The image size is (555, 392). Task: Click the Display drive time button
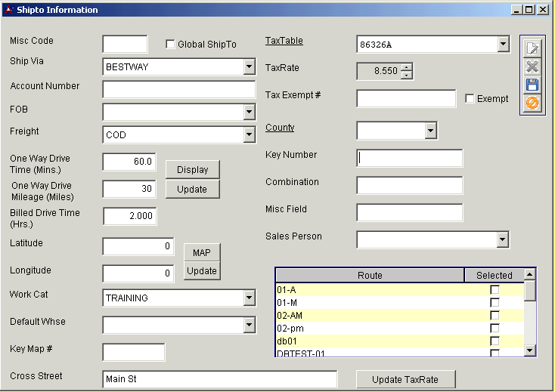pos(192,170)
